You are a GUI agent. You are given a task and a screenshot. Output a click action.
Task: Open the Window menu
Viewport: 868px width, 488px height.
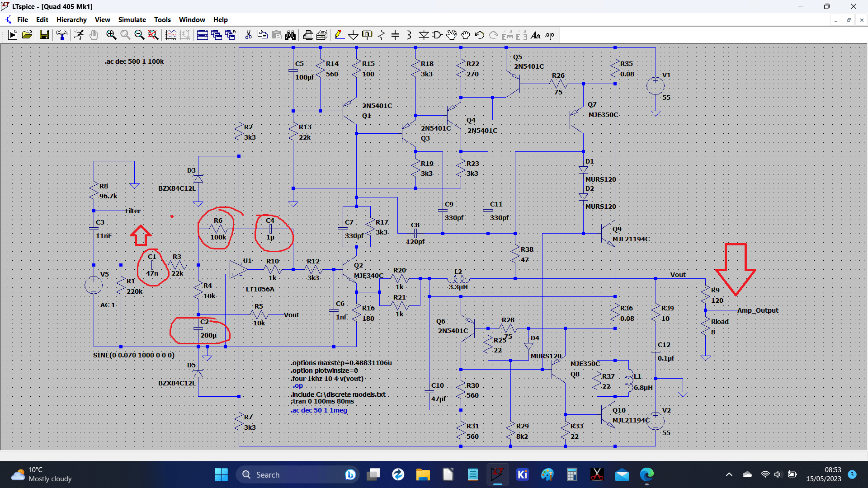point(192,20)
